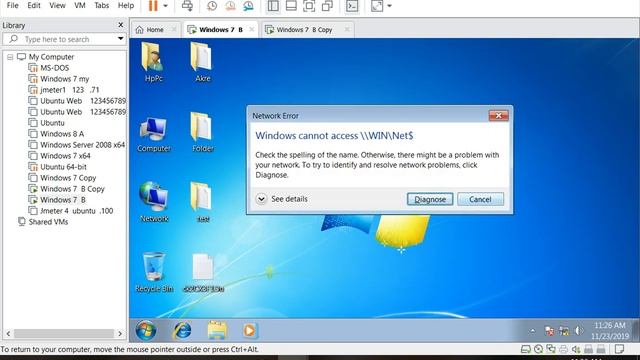Select the Network desktop icon
640x360 pixels.
coord(153,202)
